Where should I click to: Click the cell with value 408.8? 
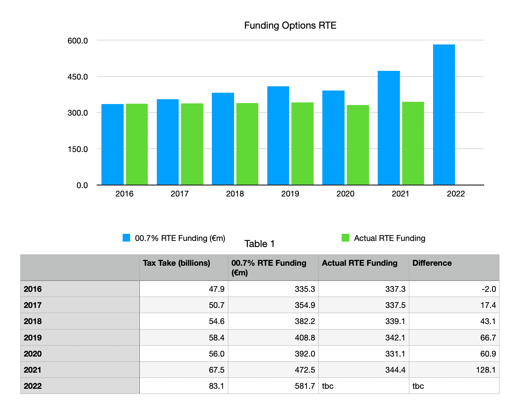point(273,338)
